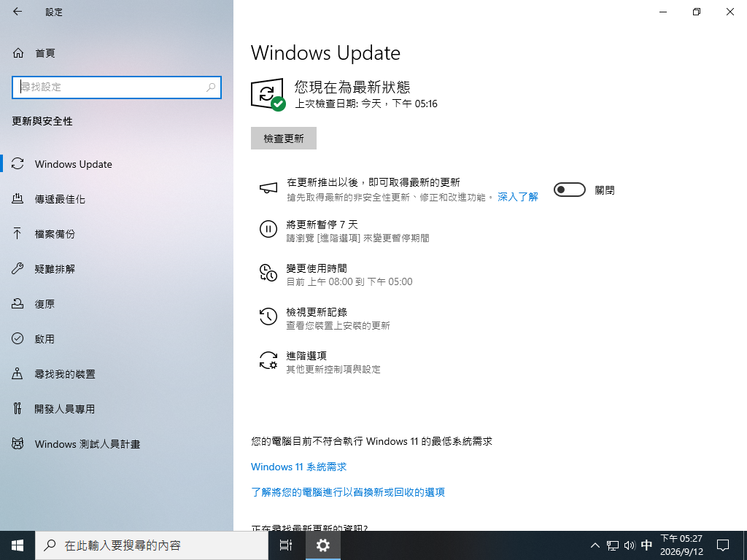The width and height of the screenshot is (747, 560).
Task: Click the Windows Insider cat icon
Action: pos(18,444)
